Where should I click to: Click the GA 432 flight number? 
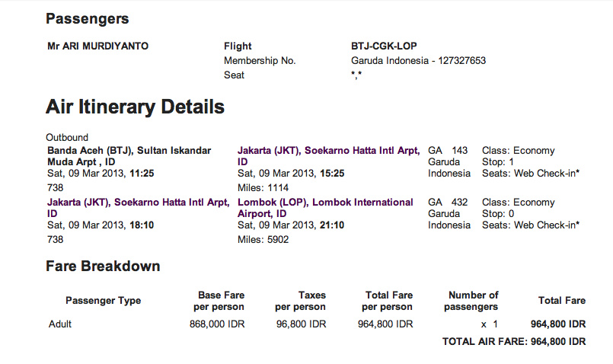[x=448, y=203]
